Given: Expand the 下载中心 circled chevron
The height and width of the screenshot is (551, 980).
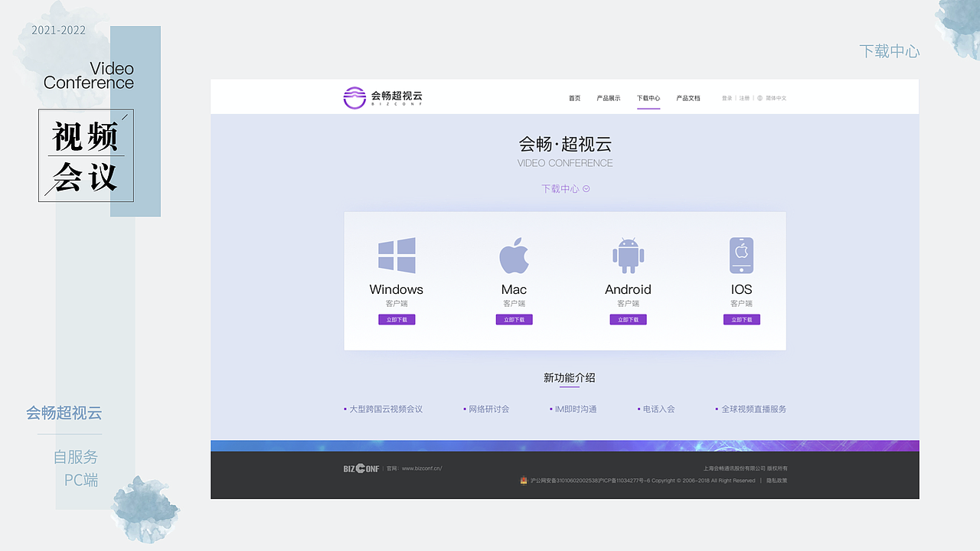Looking at the screenshot, I should 586,188.
